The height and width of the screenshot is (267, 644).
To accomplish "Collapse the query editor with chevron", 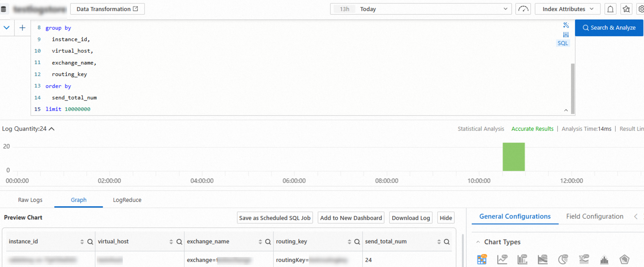I will pyautogui.click(x=6, y=28).
